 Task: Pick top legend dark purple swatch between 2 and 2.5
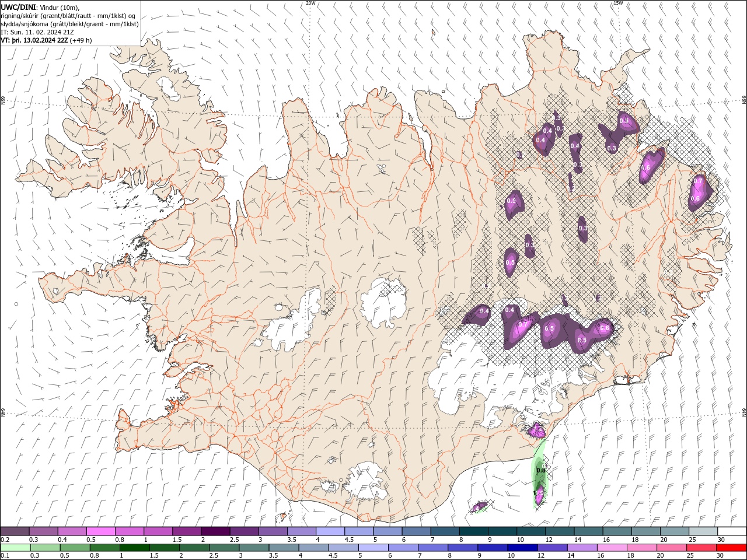pyautogui.click(x=215, y=531)
